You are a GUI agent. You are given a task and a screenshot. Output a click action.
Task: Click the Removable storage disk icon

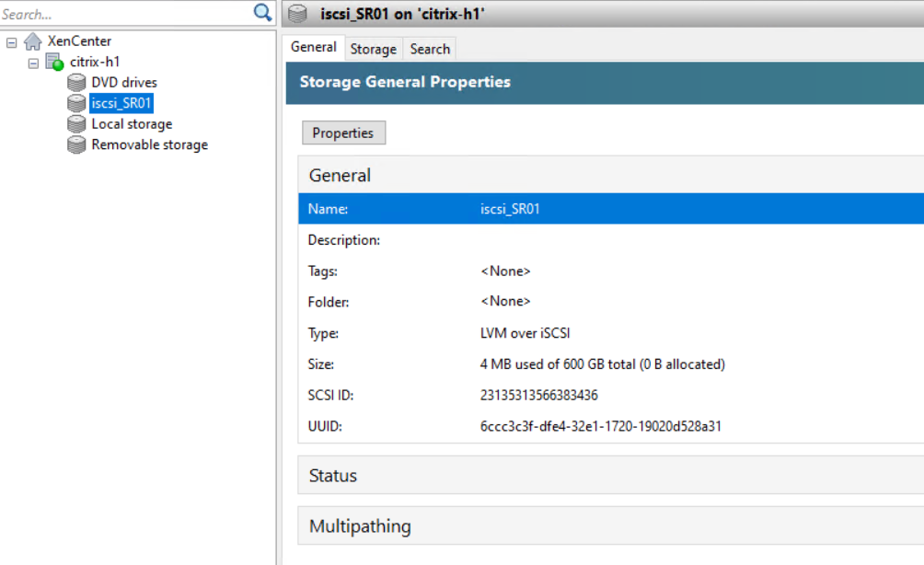76,145
